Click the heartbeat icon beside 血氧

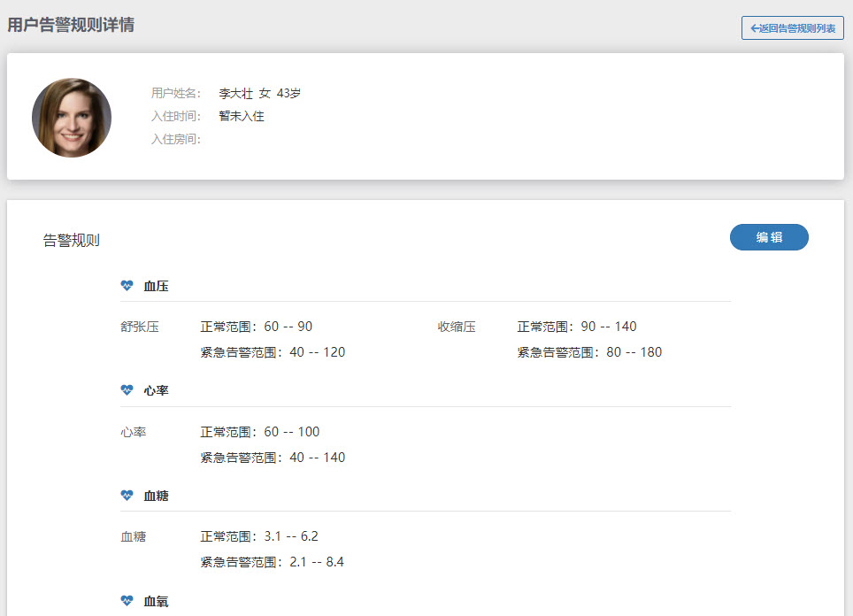[x=127, y=601]
